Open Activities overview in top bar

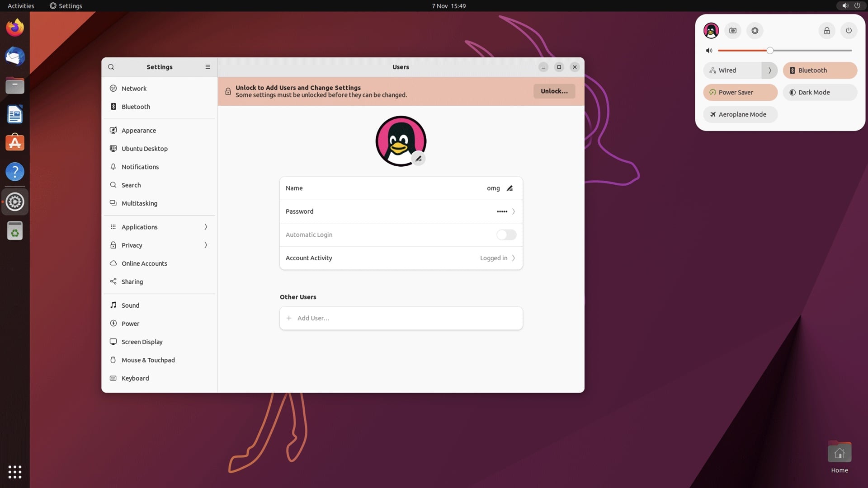21,6
